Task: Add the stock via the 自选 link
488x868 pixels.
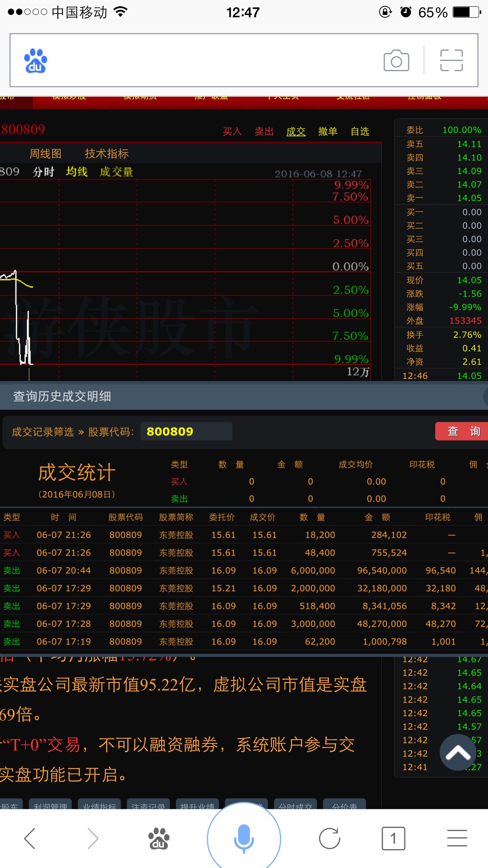Action: (360, 131)
